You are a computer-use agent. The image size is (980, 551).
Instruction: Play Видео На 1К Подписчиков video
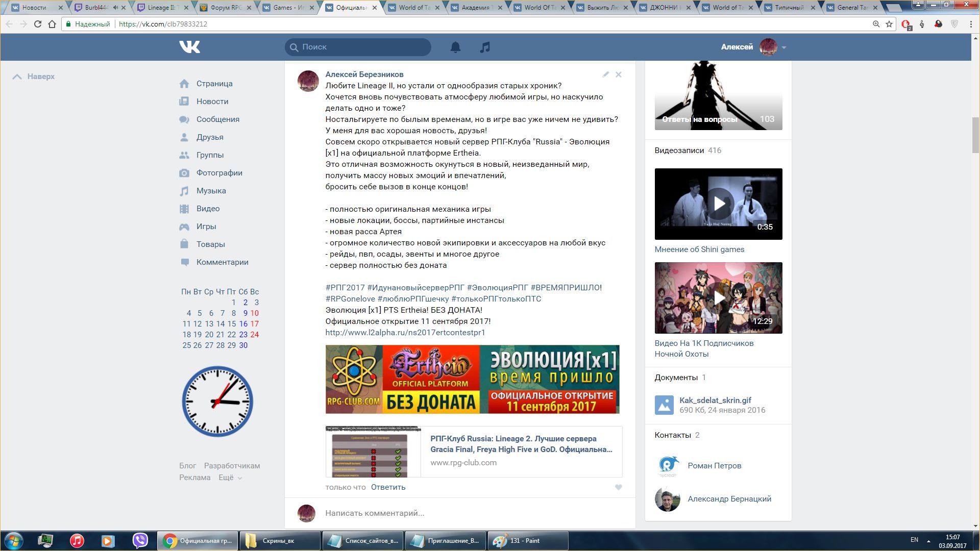[719, 298]
